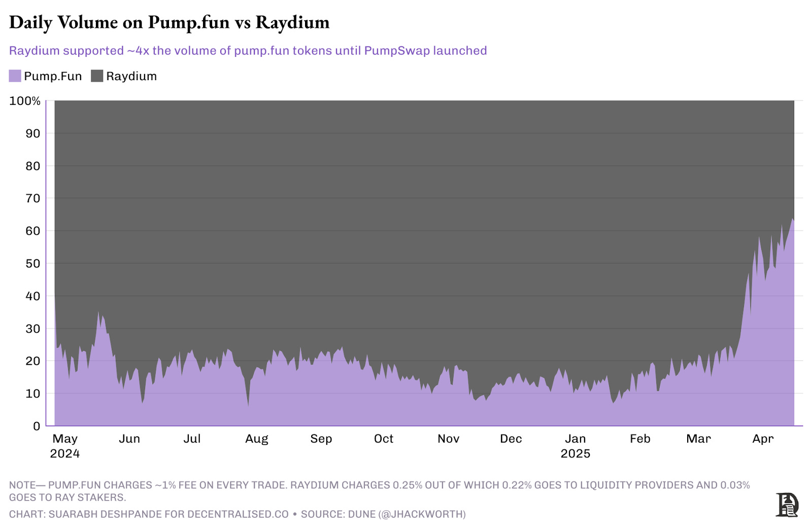Click the purple Pump.Fun legend swatch
812x530 pixels.
[15, 76]
